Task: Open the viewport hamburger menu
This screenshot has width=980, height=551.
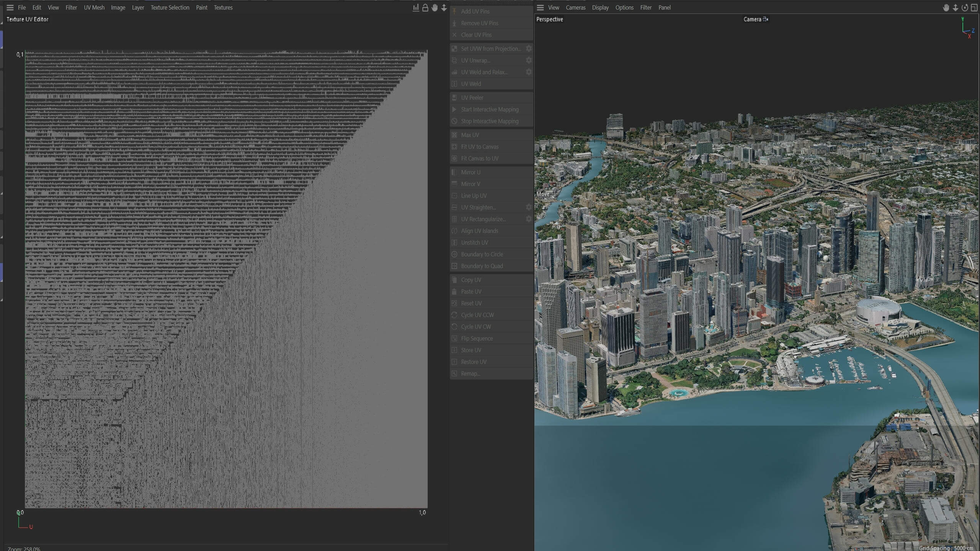Action: pos(540,8)
